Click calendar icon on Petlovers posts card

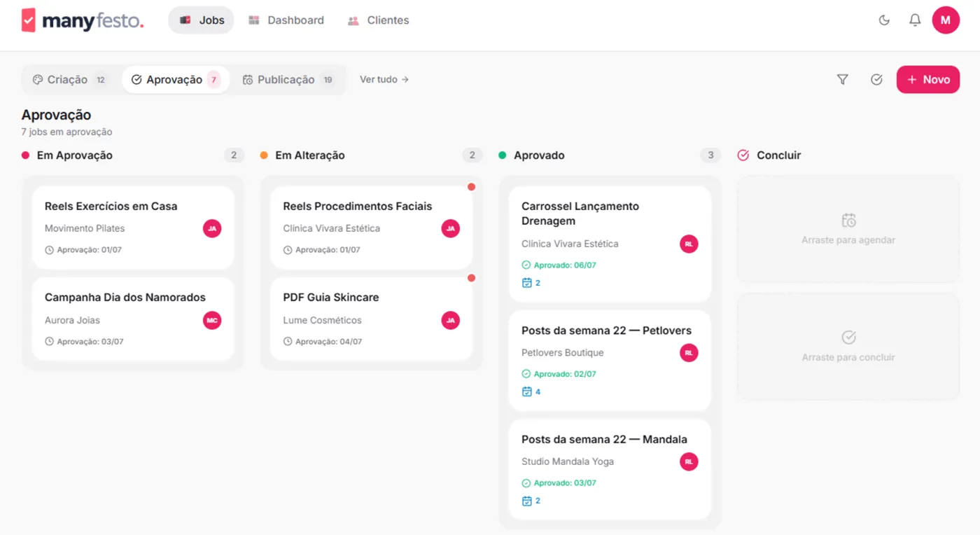click(527, 391)
